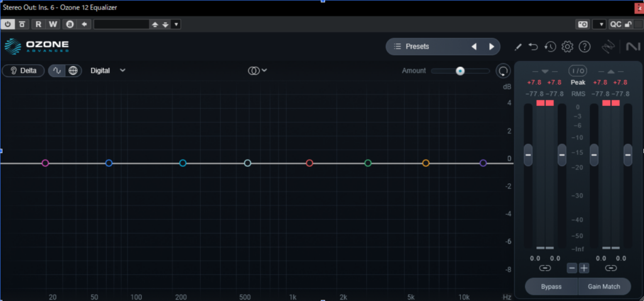The image size is (644, 301).
Task: Click the Gain Match button
Action: coord(604,287)
